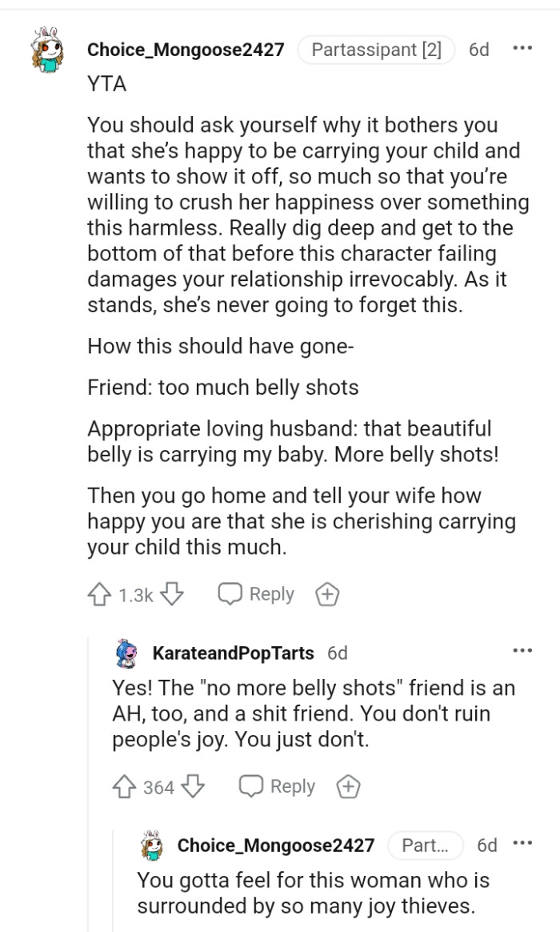Click the award plus icon on the top comment
This screenshot has width=560, height=932.
tap(327, 594)
